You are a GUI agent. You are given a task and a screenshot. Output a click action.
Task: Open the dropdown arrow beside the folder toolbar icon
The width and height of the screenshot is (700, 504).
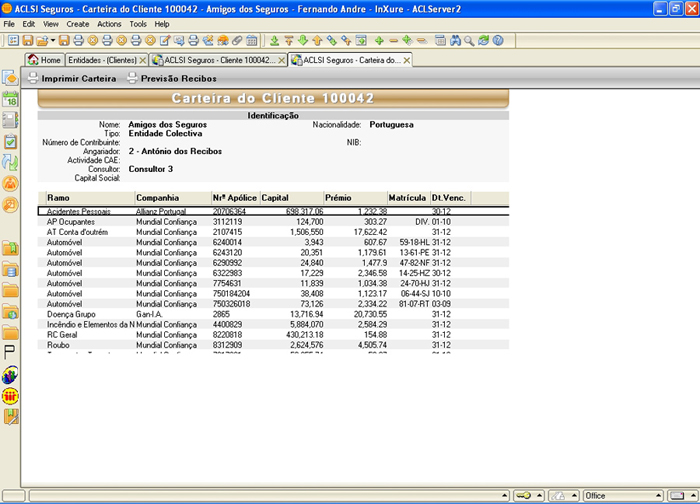[52, 41]
